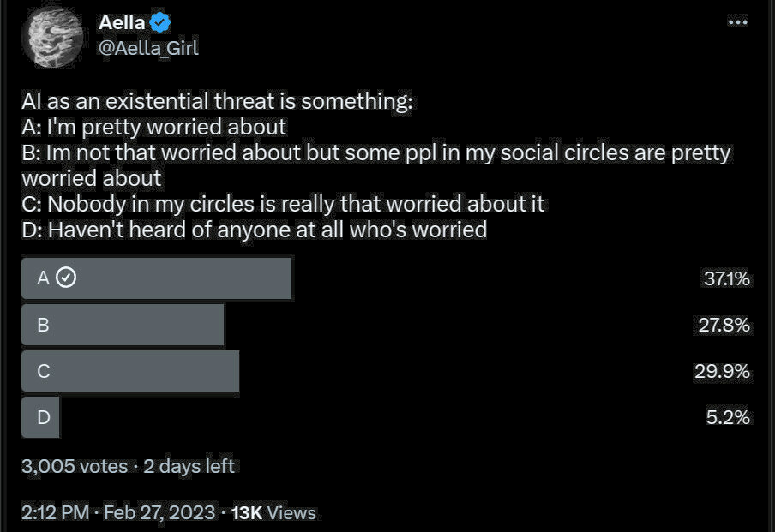View the 13K Views analytics
The image size is (775, 532).
click(x=273, y=512)
